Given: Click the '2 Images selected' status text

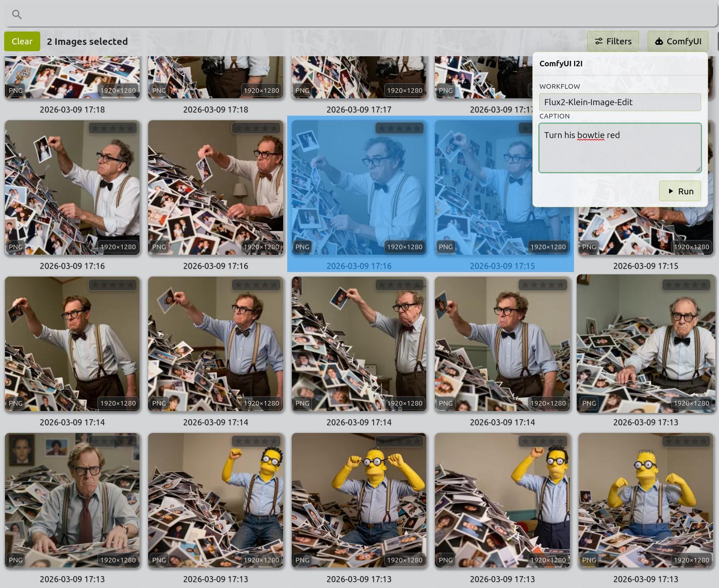Looking at the screenshot, I should coord(87,42).
